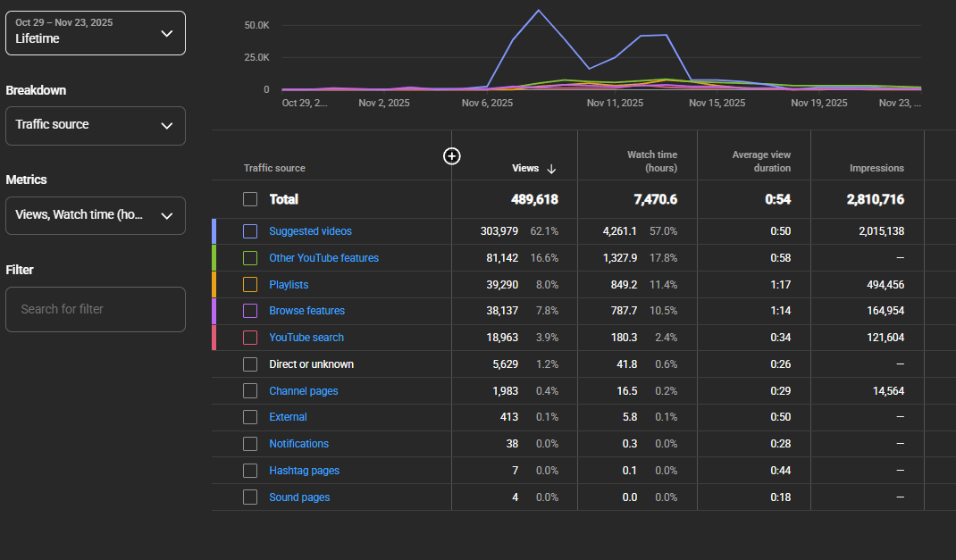Toggle the YouTube search checkbox

pos(250,338)
